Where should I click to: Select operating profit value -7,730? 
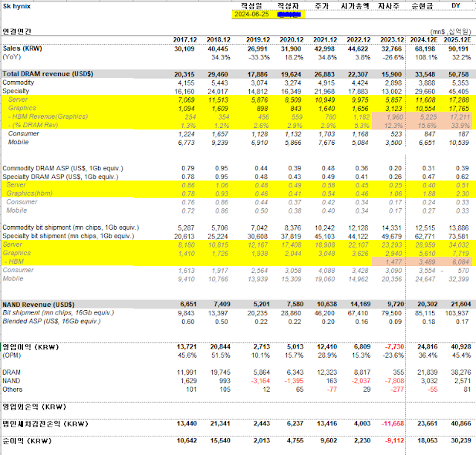[x=394, y=346]
